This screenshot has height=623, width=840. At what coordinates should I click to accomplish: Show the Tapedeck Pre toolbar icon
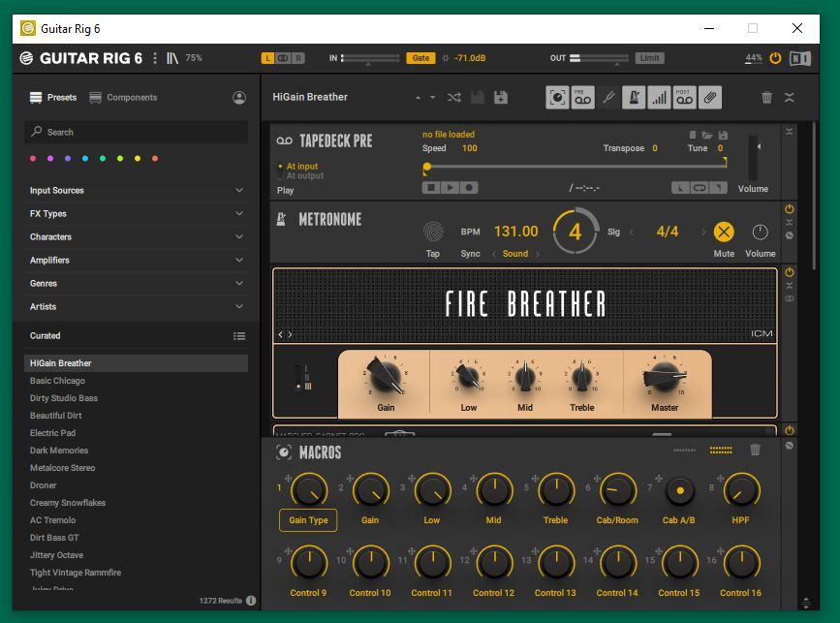(583, 98)
